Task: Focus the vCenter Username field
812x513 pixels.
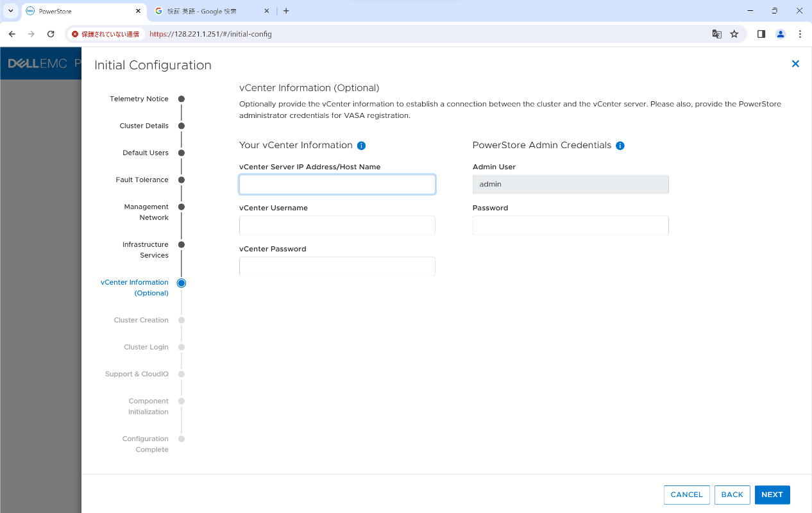Action: [x=337, y=226]
